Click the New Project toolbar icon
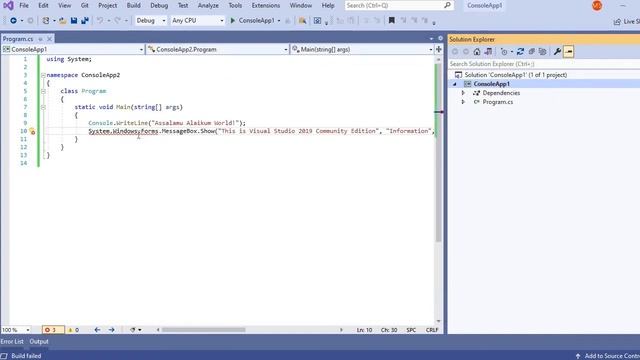The image size is (640, 360). click(x=46, y=20)
